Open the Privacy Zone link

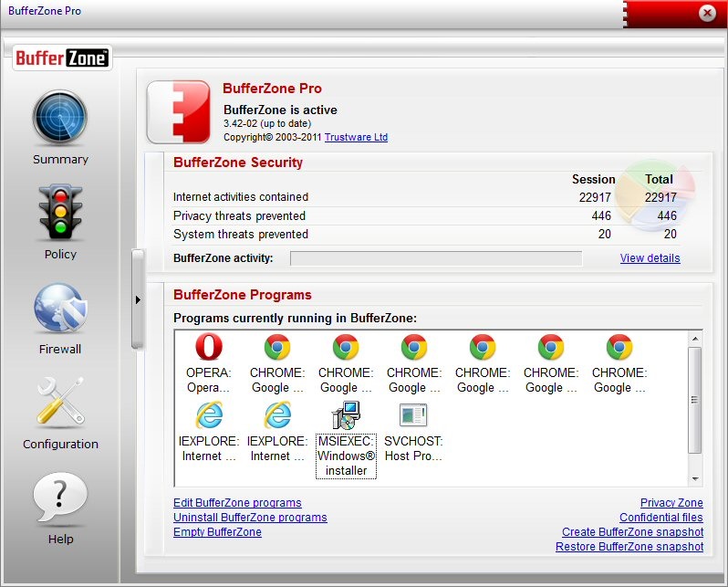(671, 503)
